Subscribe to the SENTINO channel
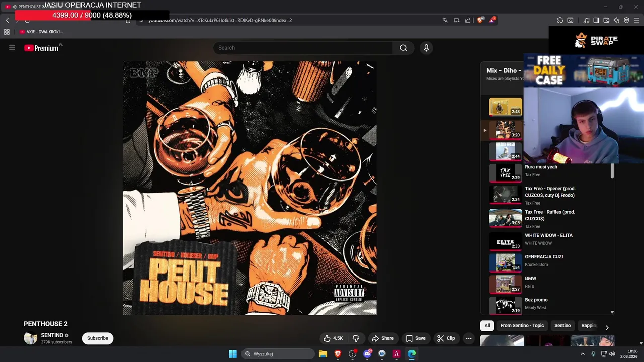This screenshot has width=644, height=362. [98, 338]
